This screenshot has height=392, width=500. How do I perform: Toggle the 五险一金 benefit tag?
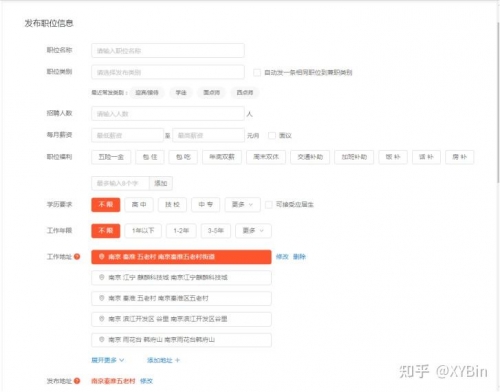[x=111, y=157]
